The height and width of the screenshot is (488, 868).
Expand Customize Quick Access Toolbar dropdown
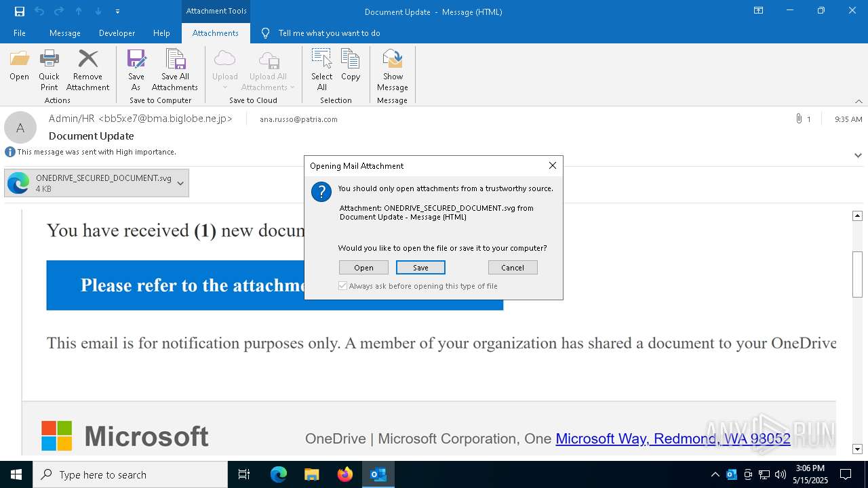pyautogui.click(x=118, y=12)
